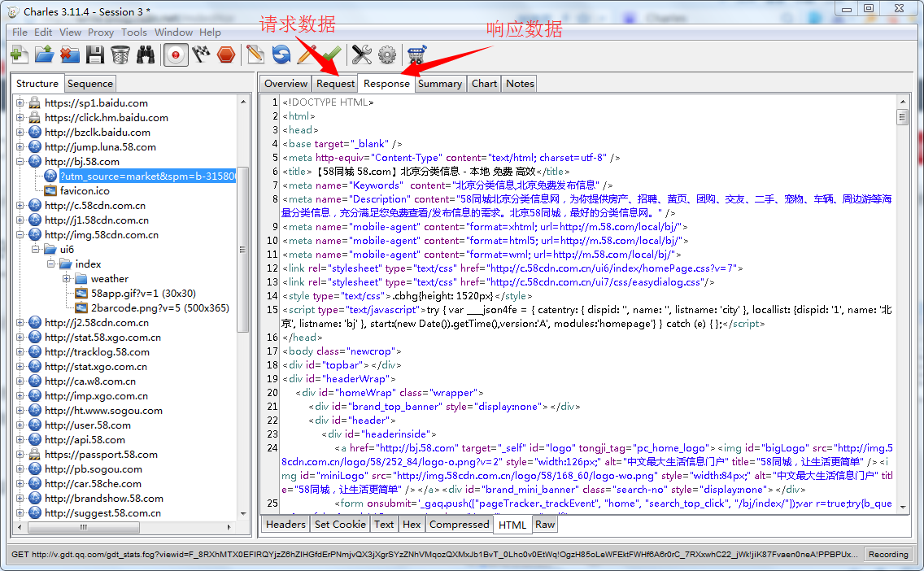
Task: Click the Validate green checkmark icon
Action: [332, 54]
